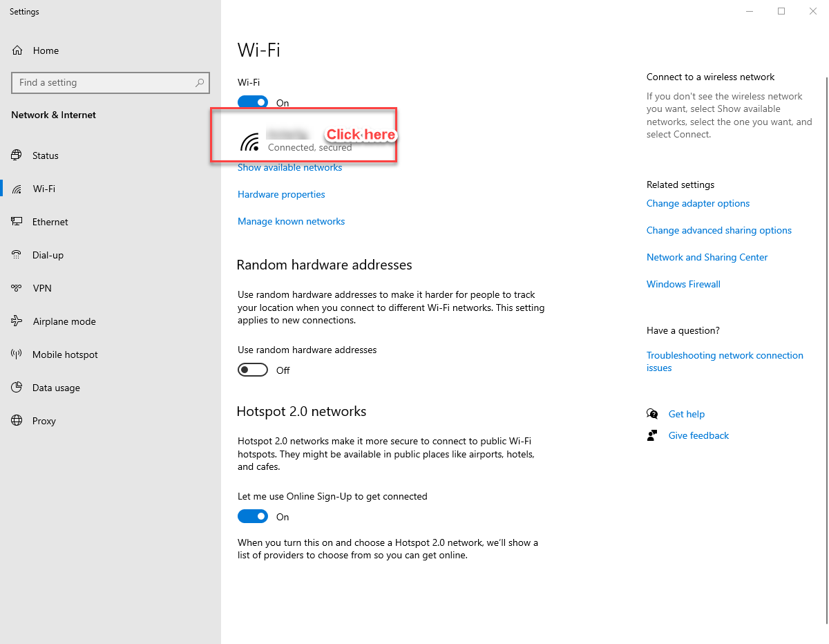Screen dimensions: 829x644
Task: Select the Airplane mode icon
Action: (x=17, y=321)
